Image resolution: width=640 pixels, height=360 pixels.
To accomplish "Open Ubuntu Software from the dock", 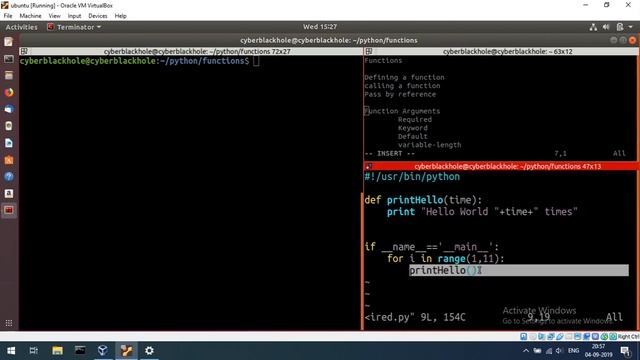I will point(9,160).
